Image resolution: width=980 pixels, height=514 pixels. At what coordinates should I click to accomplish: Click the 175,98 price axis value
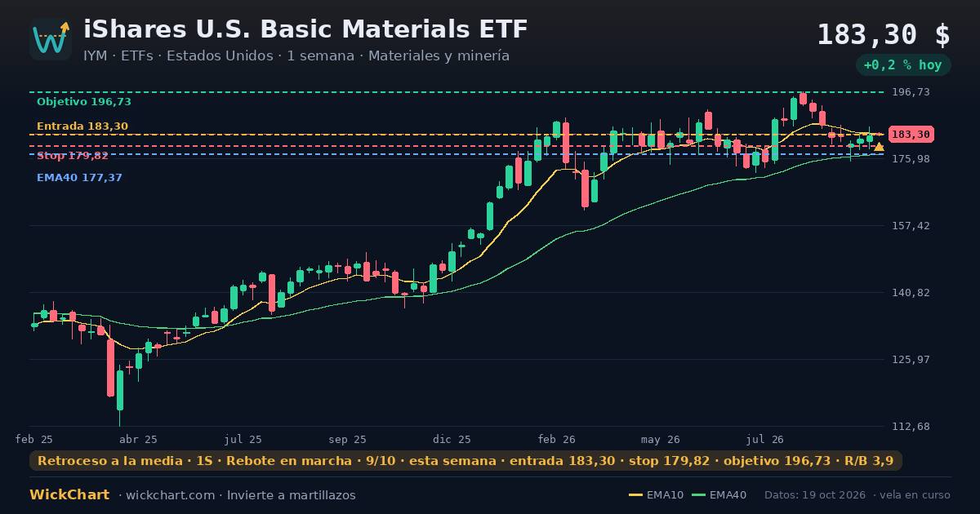coord(911,158)
